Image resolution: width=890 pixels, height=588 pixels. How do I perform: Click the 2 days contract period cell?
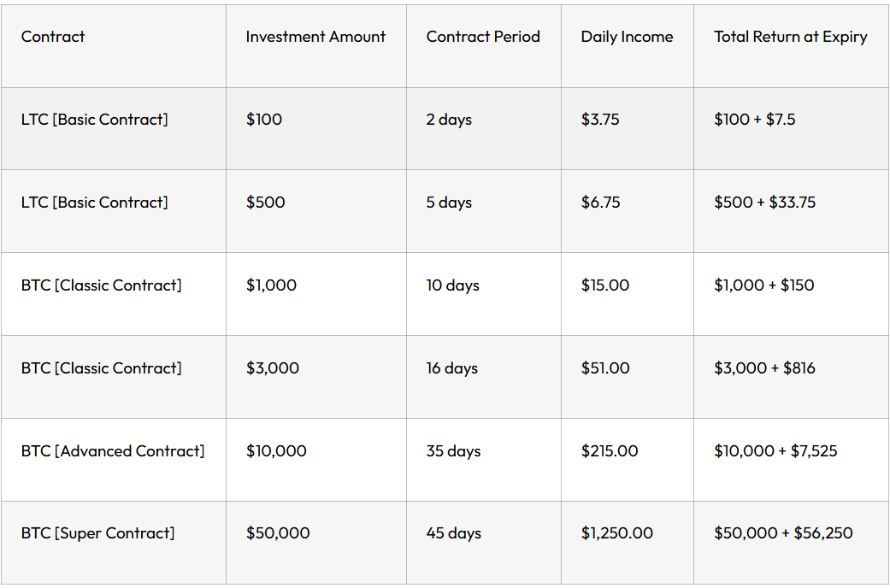click(449, 120)
